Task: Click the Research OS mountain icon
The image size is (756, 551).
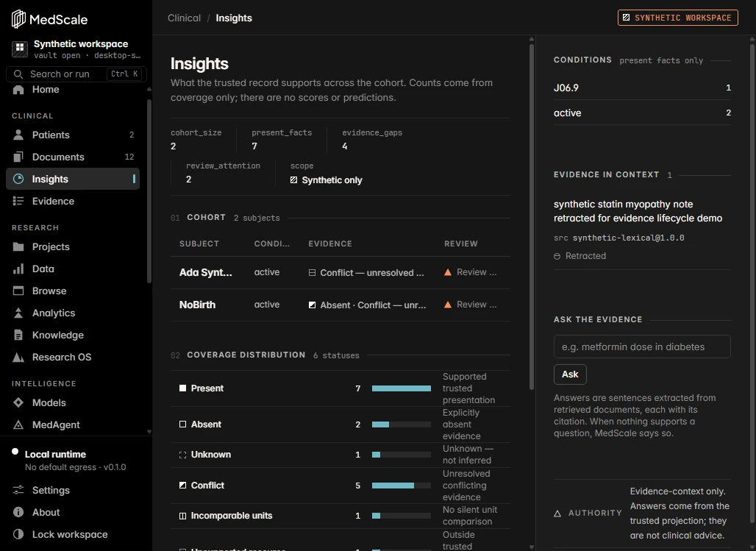Action: tap(18, 357)
